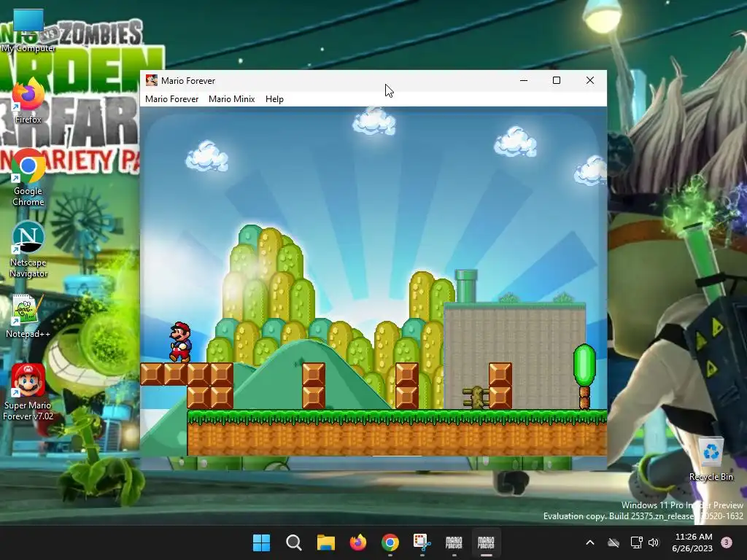
Task: Open the volume speaker tray icon
Action: tap(654, 542)
